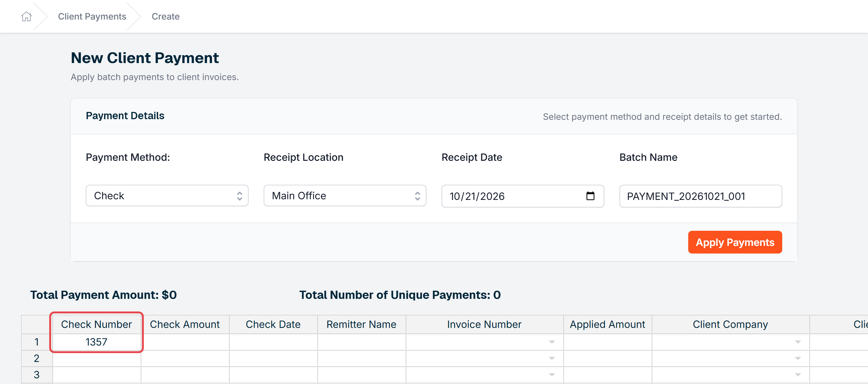Click the Batch Name input field
868x384 pixels.
tap(701, 196)
